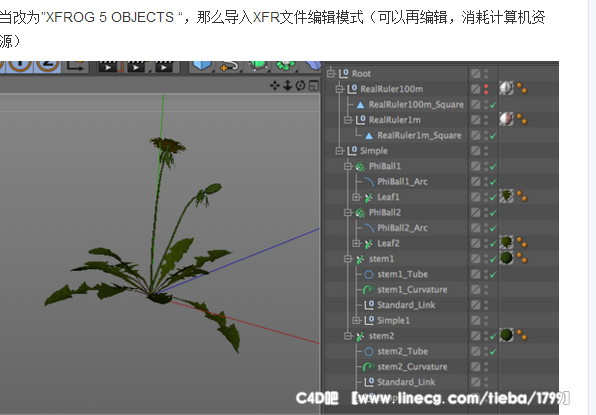The height and width of the screenshot is (415, 596).
Task: Collapse the Root hierarchy node
Action: [x=331, y=73]
